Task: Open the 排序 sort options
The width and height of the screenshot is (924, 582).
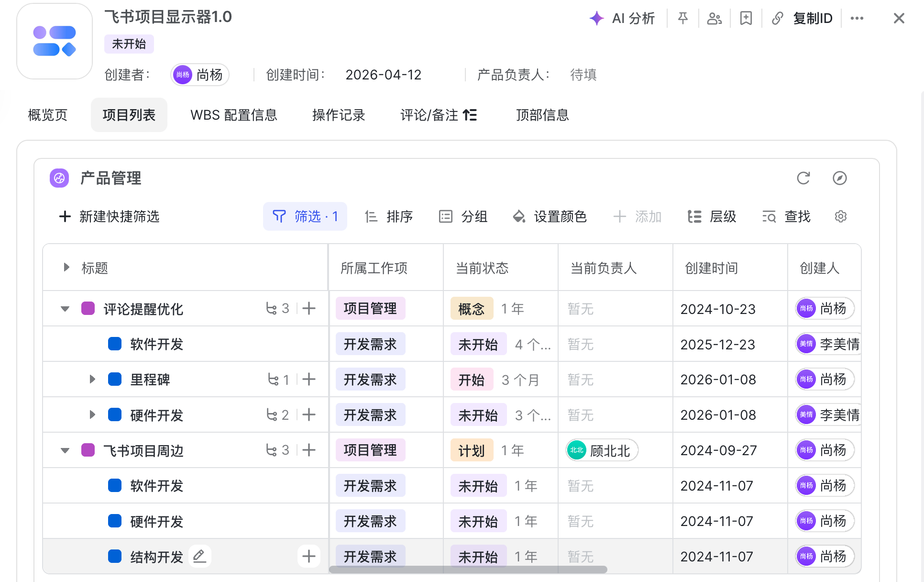Action: tap(388, 216)
